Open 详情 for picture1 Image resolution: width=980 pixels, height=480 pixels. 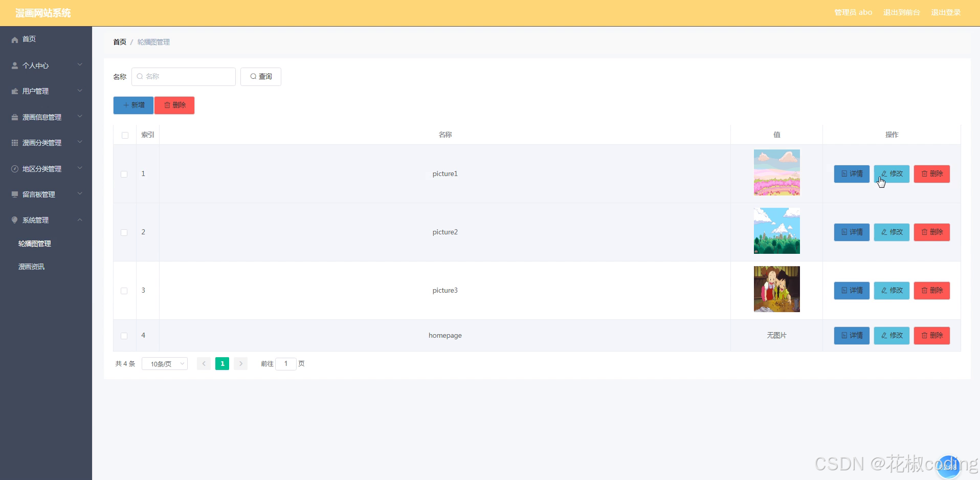pos(852,174)
